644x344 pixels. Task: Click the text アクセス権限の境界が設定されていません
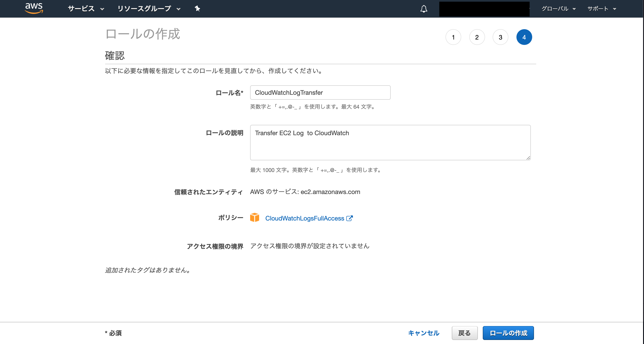pos(310,246)
